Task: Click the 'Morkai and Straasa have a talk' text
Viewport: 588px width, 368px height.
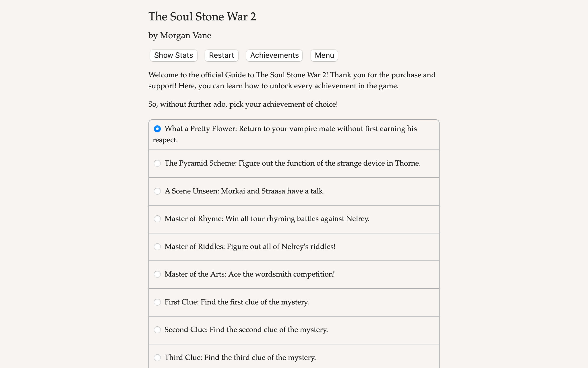Action: point(273,191)
